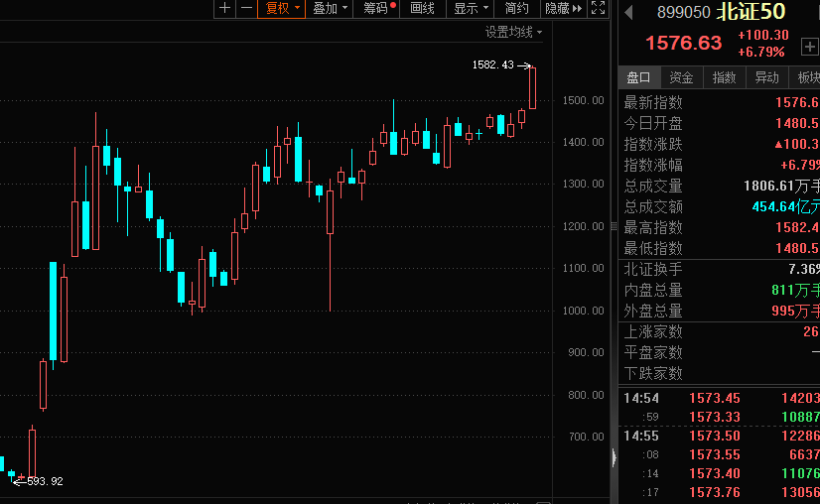Toggle the 简约 simple mode
Screen dimensions: 820x504
click(516, 9)
